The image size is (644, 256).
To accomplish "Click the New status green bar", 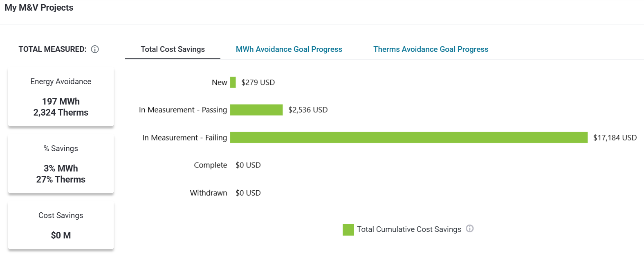I will (x=233, y=82).
